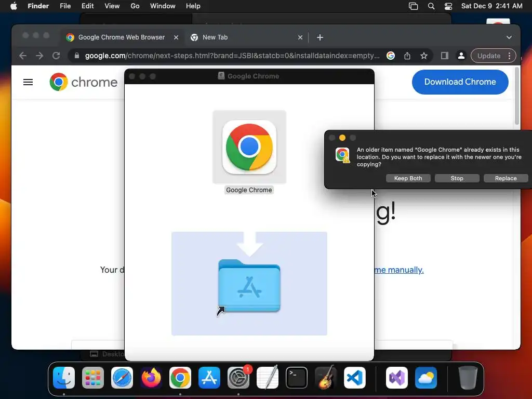Click the date and time in menu bar

(491, 6)
